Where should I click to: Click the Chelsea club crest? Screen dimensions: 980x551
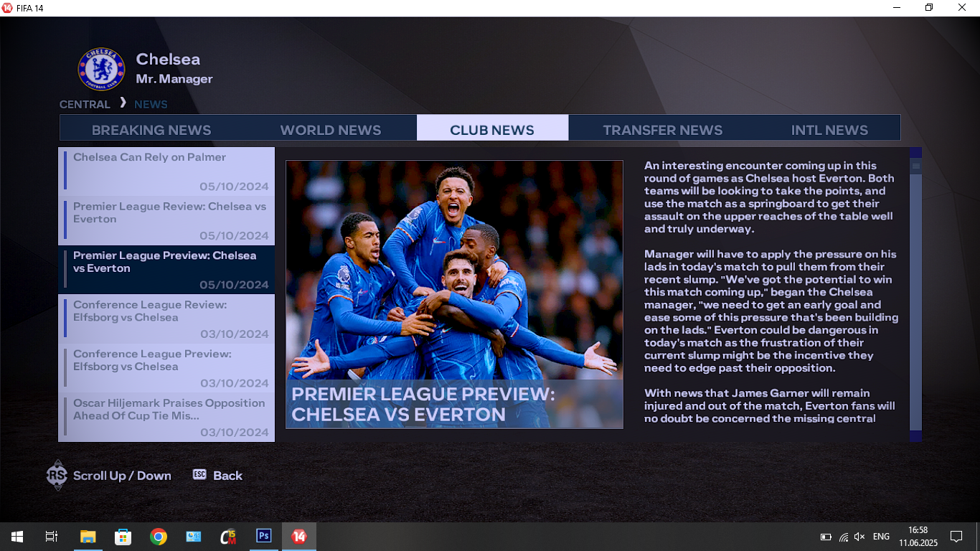pos(101,69)
